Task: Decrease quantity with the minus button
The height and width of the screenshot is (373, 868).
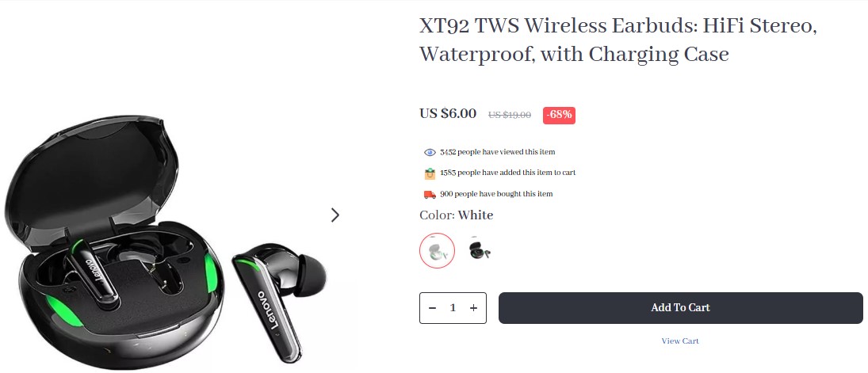Action: (433, 308)
